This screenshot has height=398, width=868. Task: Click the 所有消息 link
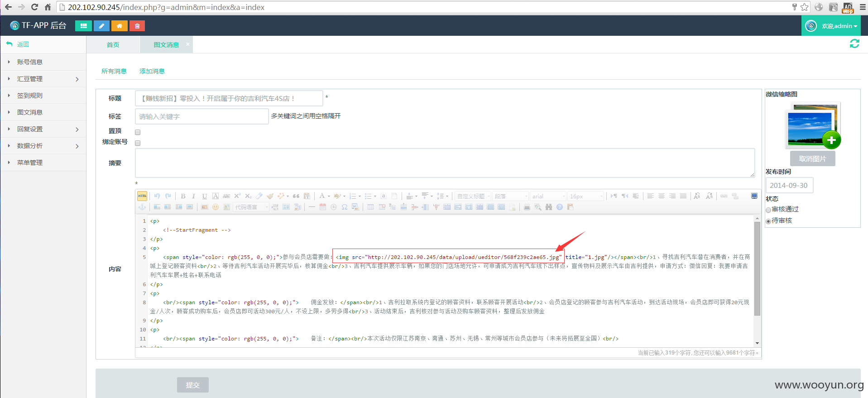(x=114, y=71)
